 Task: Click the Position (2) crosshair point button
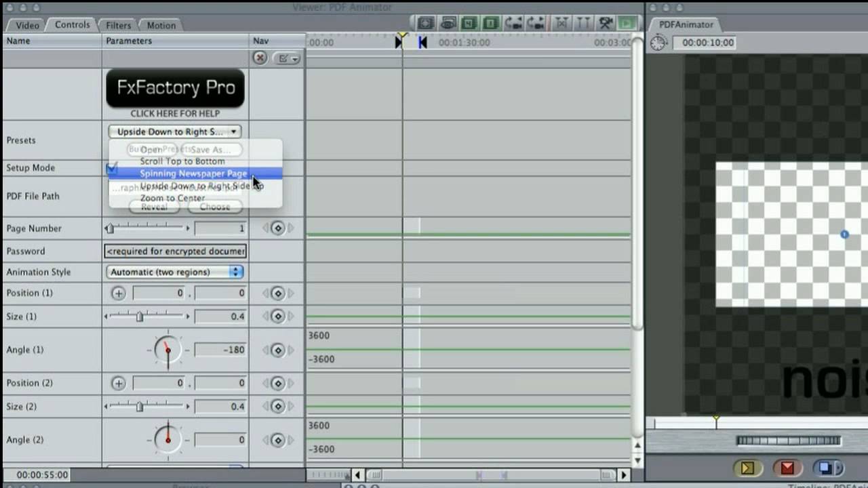click(119, 383)
